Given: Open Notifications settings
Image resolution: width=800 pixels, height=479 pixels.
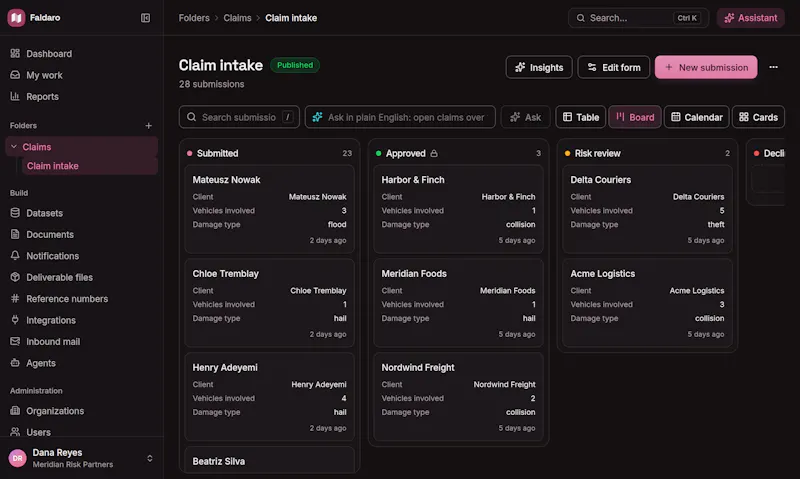Looking at the screenshot, I should point(53,256).
